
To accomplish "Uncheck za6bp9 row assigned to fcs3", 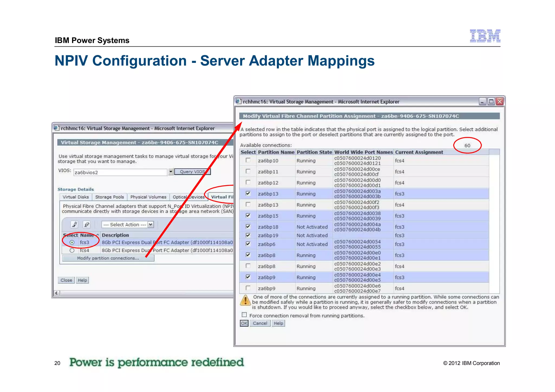I will [248, 277].
